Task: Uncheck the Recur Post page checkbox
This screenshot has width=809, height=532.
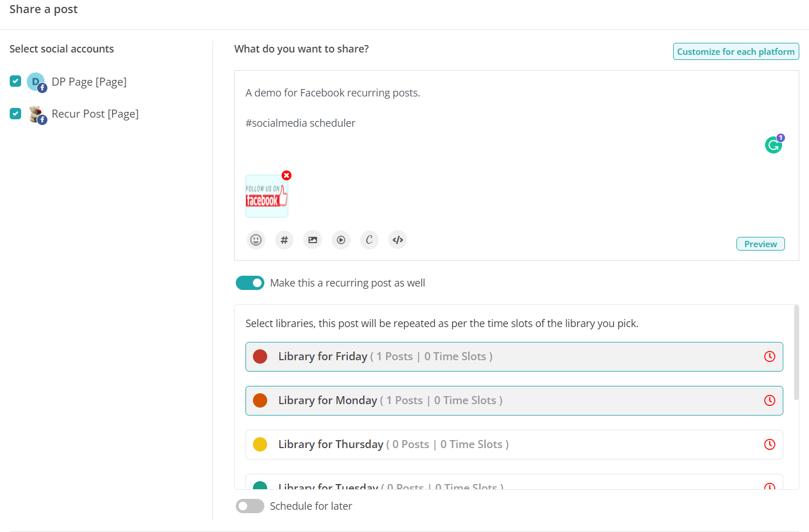Action: pyautogui.click(x=15, y=114)
